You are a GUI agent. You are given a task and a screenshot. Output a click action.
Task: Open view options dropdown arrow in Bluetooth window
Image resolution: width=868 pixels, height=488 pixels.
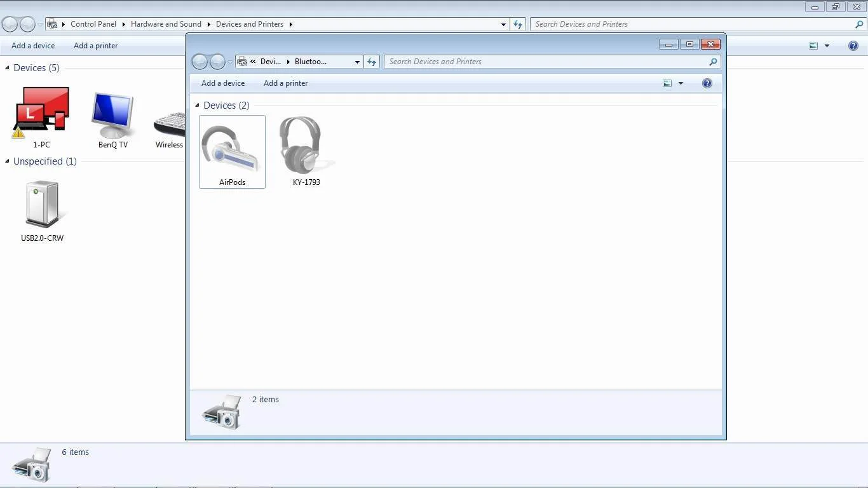pos(681,83)
